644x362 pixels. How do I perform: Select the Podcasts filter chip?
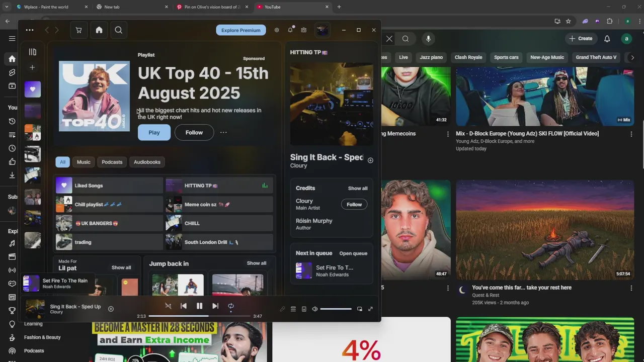112,162
